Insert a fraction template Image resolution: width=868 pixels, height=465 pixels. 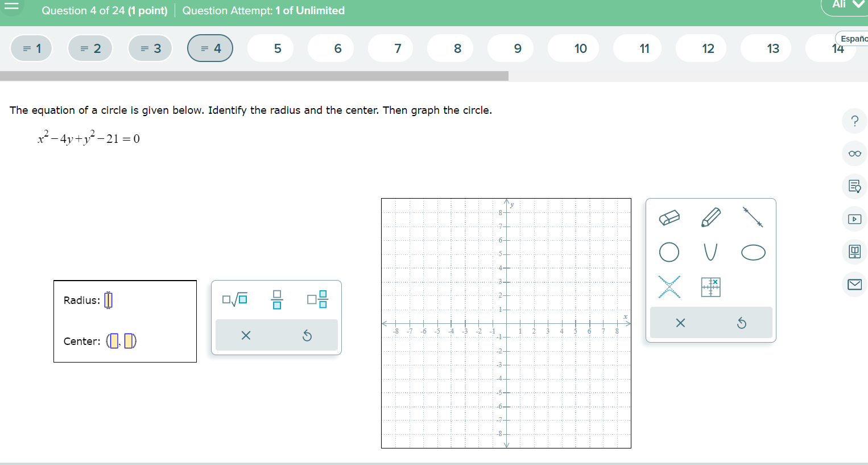point(277,300)
